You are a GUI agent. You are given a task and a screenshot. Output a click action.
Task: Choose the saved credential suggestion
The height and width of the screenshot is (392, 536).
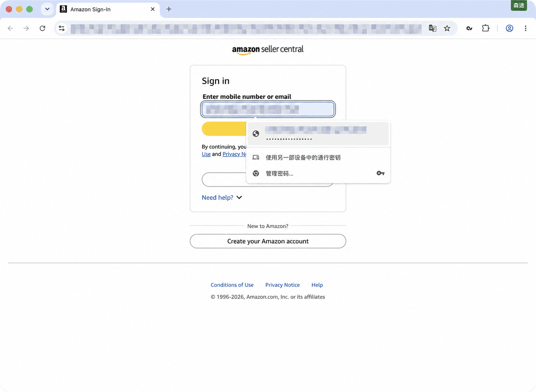click(318, 134)
